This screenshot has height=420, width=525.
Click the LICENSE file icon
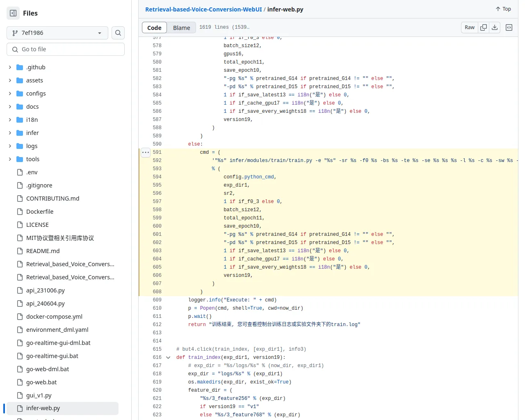(x=20, y=225)
